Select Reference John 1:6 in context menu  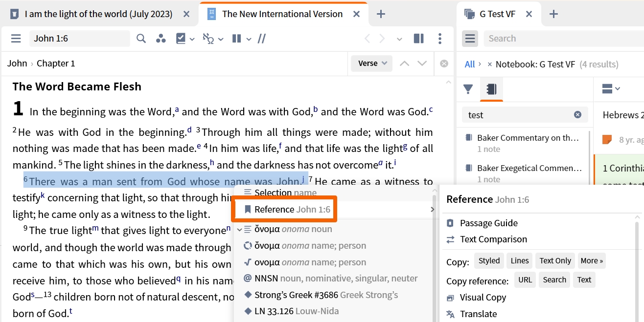[292, 210]
